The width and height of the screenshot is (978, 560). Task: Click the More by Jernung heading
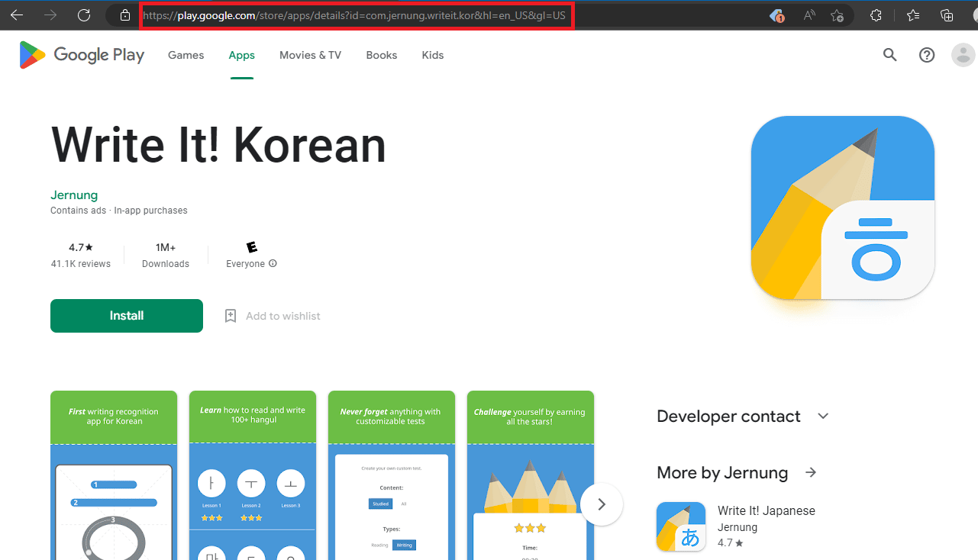click(722, 473)
